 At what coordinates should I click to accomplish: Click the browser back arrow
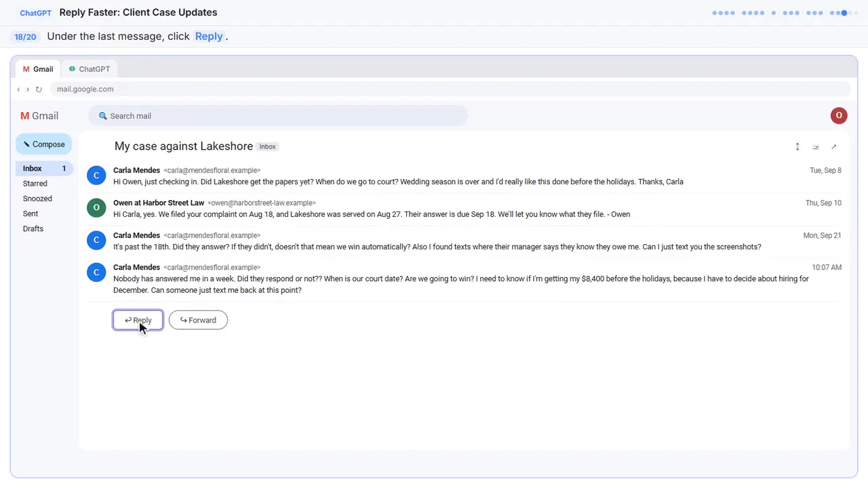coord(18,89)
